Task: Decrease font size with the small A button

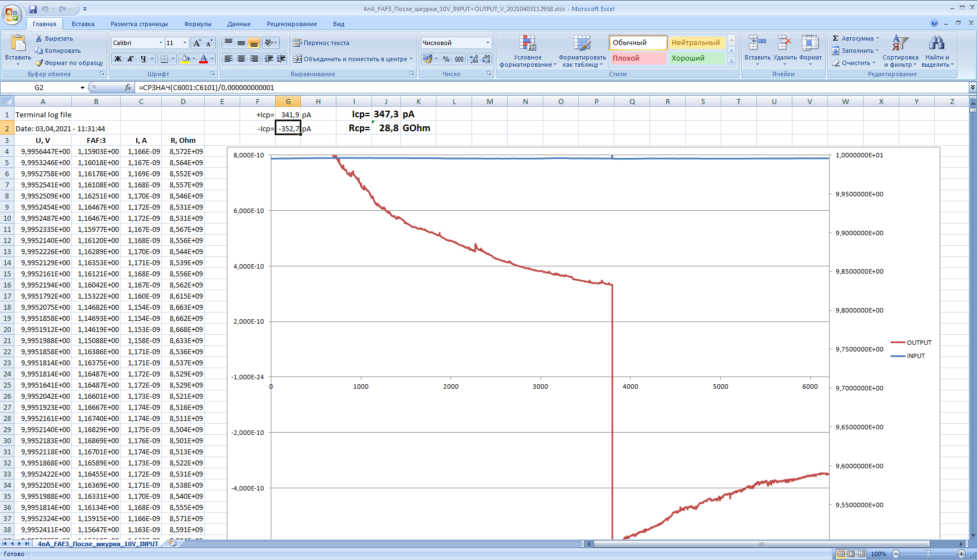Action: (x=209, y=43)
